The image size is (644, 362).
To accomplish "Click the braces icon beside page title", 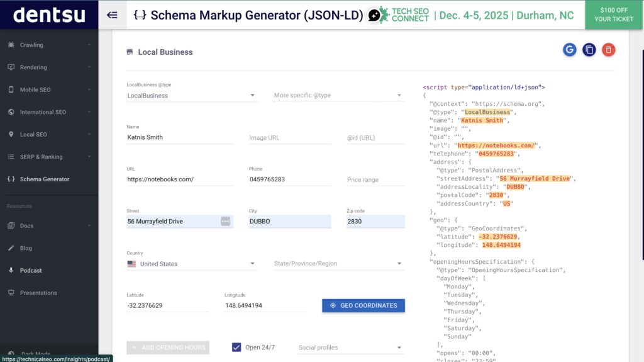I will tap(140, 15).
